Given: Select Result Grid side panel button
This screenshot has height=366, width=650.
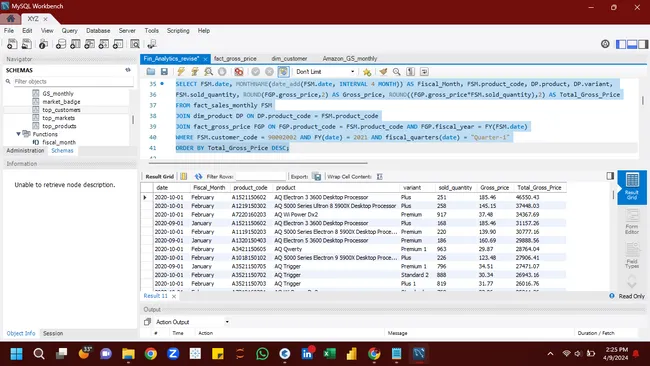Looking at the screenshot, I should tap(632, 187).
